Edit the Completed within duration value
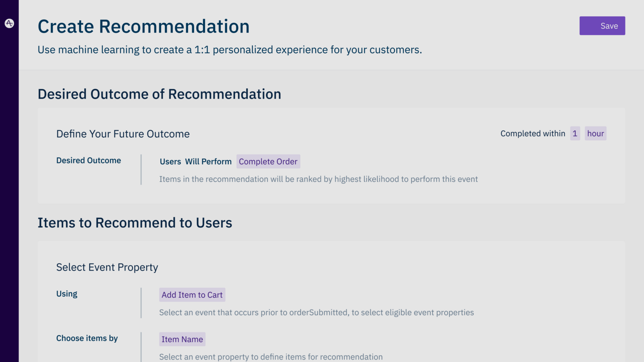Screen dimensions: 644x362 [x=575, y=133]
